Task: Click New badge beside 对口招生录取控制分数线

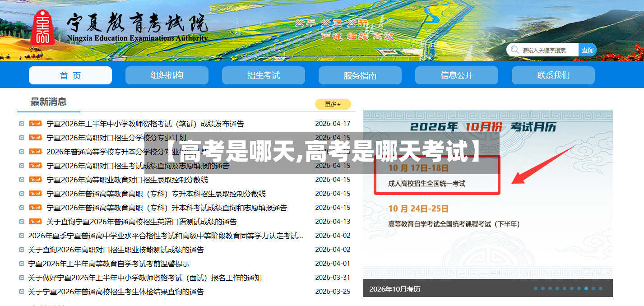Action: [x=35, y=179]
